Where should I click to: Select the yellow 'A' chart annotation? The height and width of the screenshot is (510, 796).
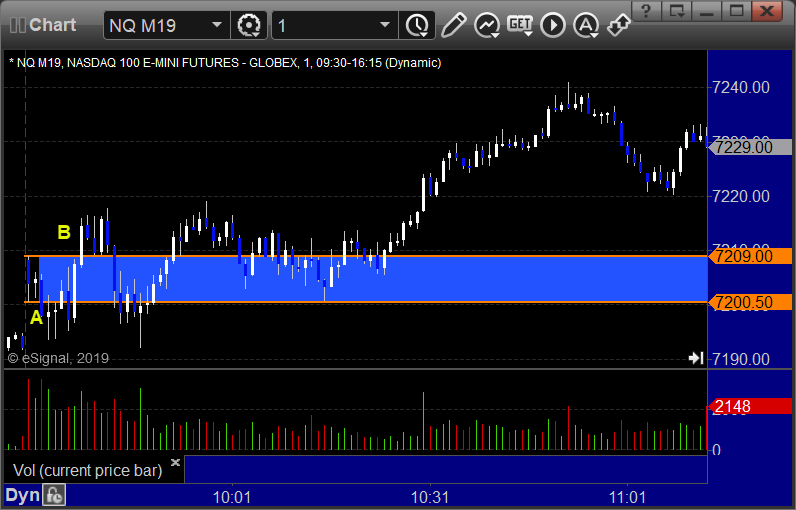[36, 318]
